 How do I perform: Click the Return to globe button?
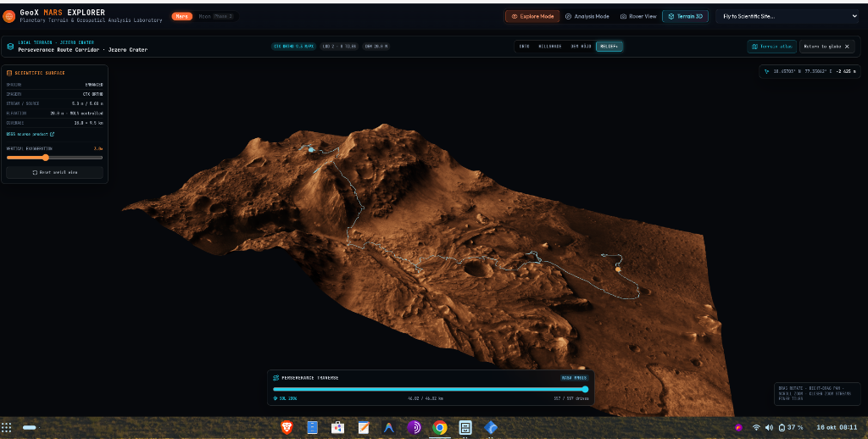827,47
